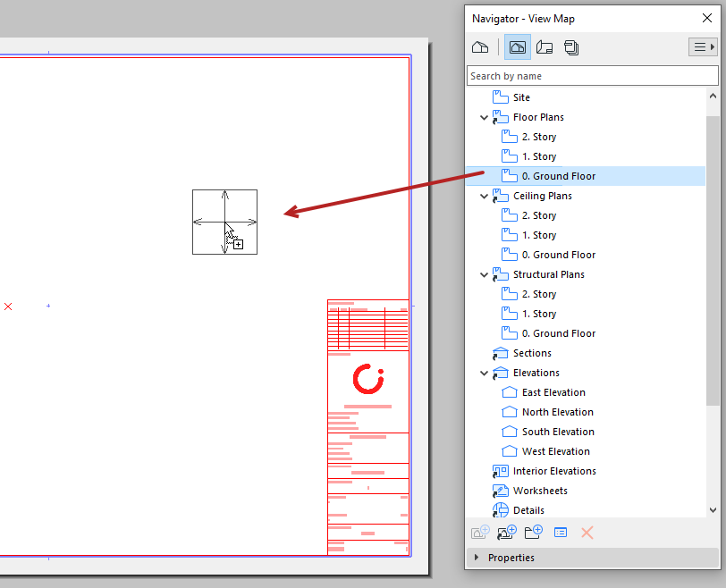
Task: Select the Floor Plans folder
Action: (x=538, y=117)
